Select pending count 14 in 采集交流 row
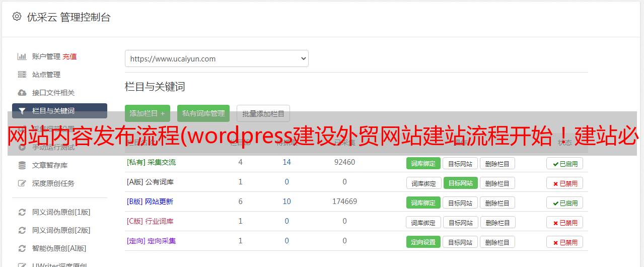The width and height of the screenshot is (644, 267). pyautogui.click(x=287, y=162)
